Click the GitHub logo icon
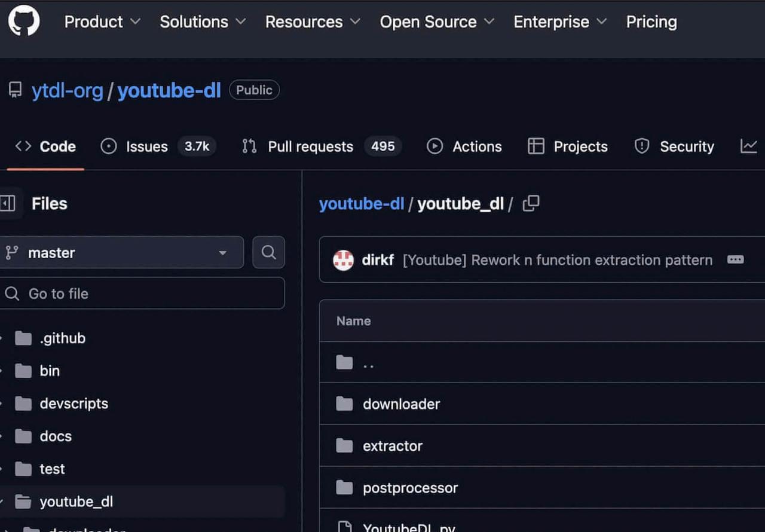This screenshot has height=532, width=765. 24,20
